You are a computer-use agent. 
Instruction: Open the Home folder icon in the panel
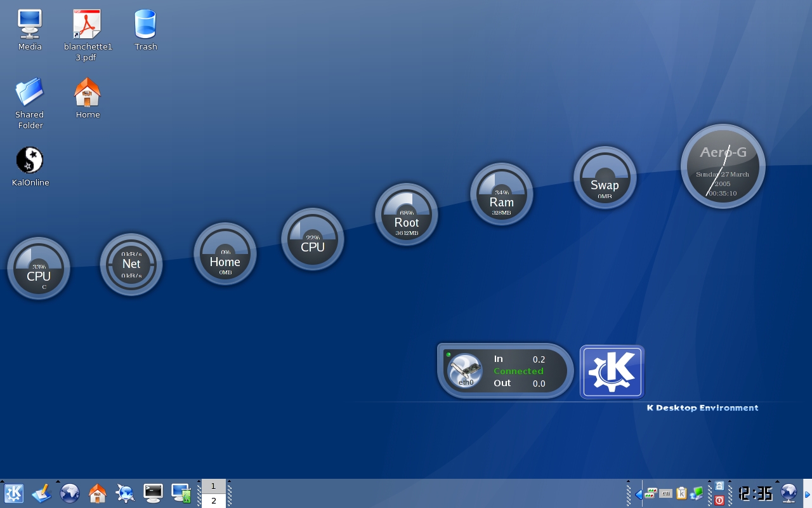[x=97, y=493]
